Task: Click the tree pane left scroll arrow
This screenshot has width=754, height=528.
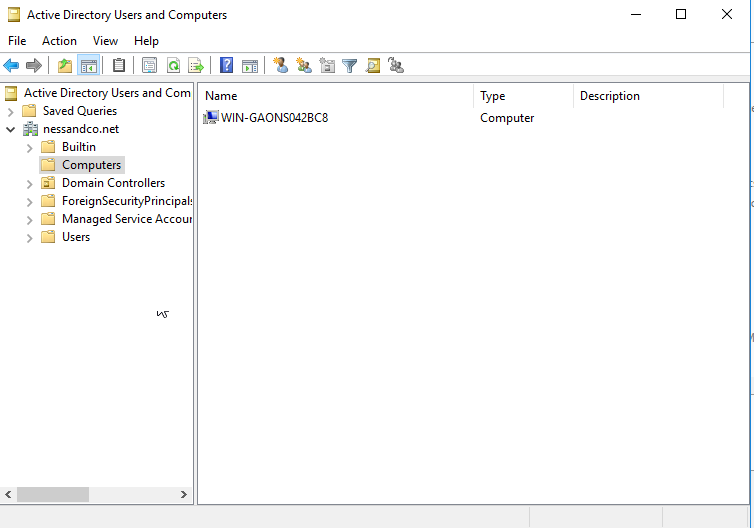Action: [x=8, y=494]
